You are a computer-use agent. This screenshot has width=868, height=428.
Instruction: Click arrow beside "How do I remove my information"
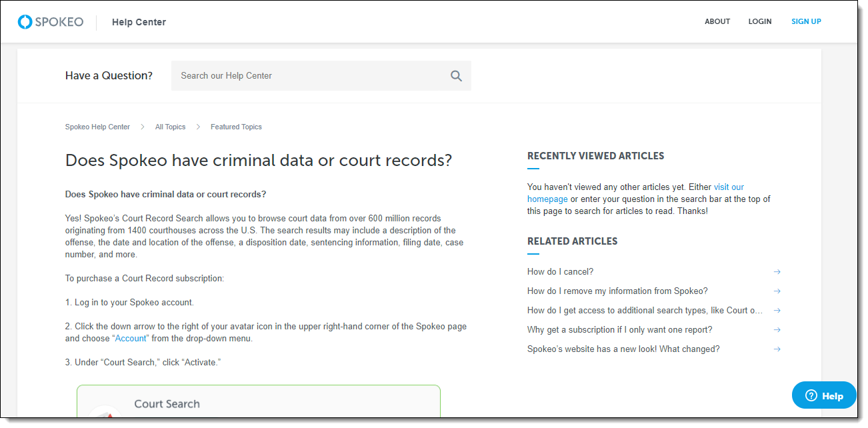coord(777,291)
